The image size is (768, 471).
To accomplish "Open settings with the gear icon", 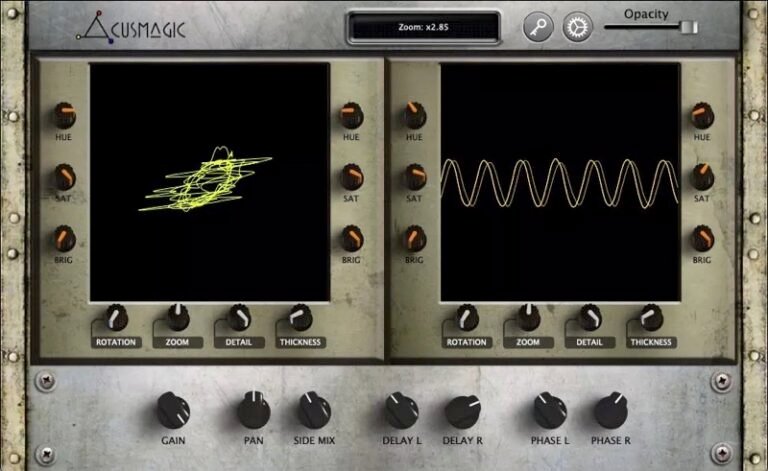I will pos(577,27).
